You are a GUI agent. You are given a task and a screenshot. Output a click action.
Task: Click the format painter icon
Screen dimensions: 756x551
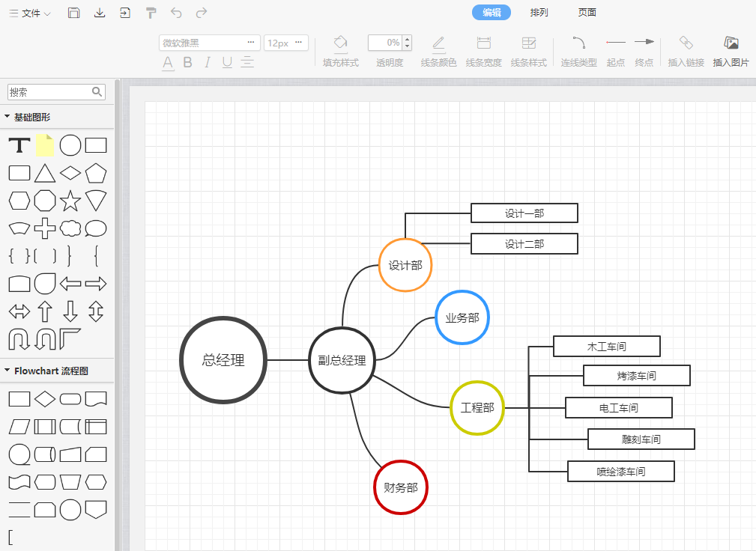click(151, 13)
